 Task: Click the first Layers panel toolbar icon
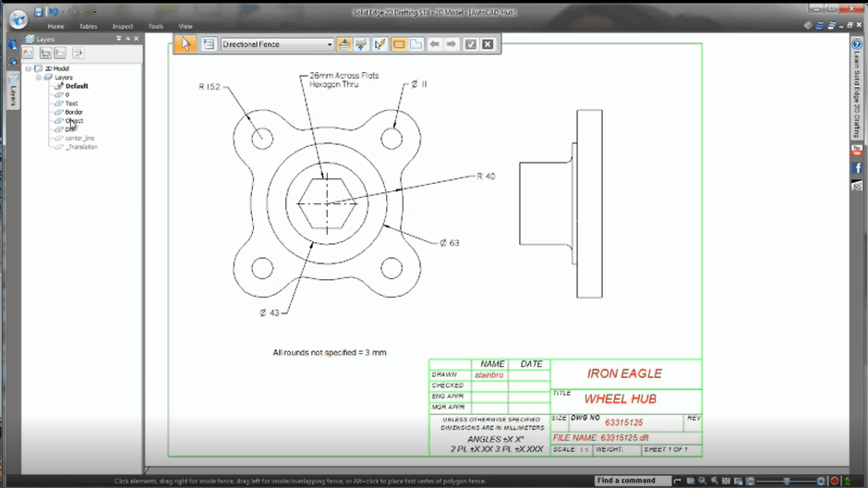(x=28, y=53)
